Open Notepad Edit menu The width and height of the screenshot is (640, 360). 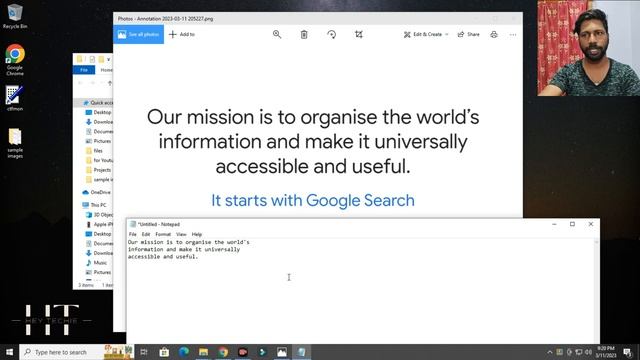(x=146, y=234)
